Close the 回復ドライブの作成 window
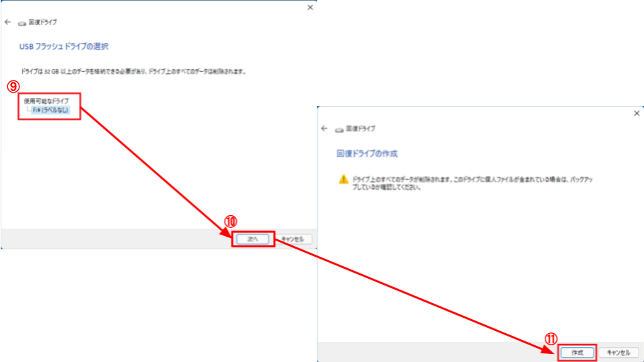Screen dimensions: 644x362 pyautogui.click(x=637, y=113)
